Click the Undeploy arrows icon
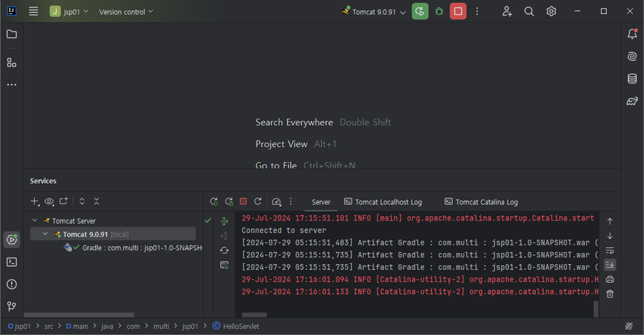 (x=224, y=236)
